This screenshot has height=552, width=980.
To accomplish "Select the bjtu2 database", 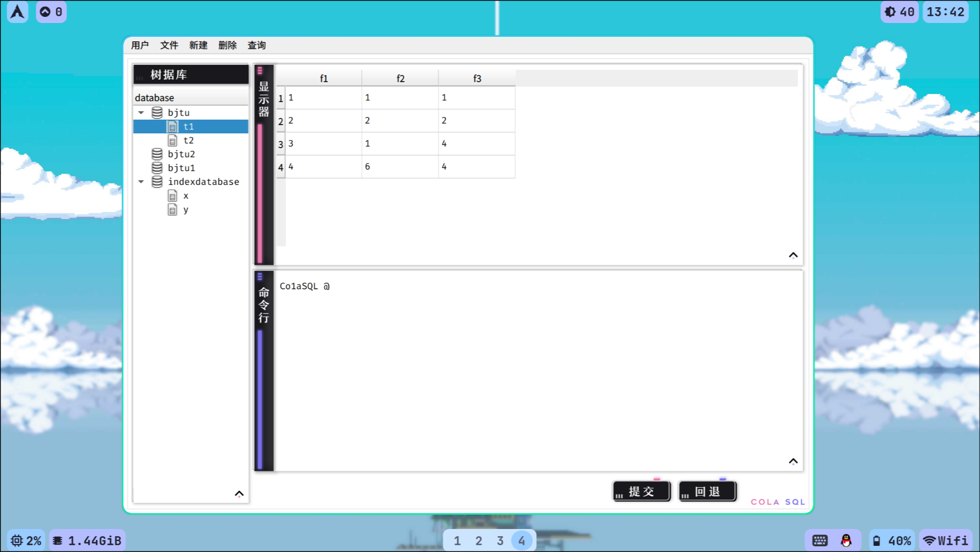I will click(x=181, y=154).
